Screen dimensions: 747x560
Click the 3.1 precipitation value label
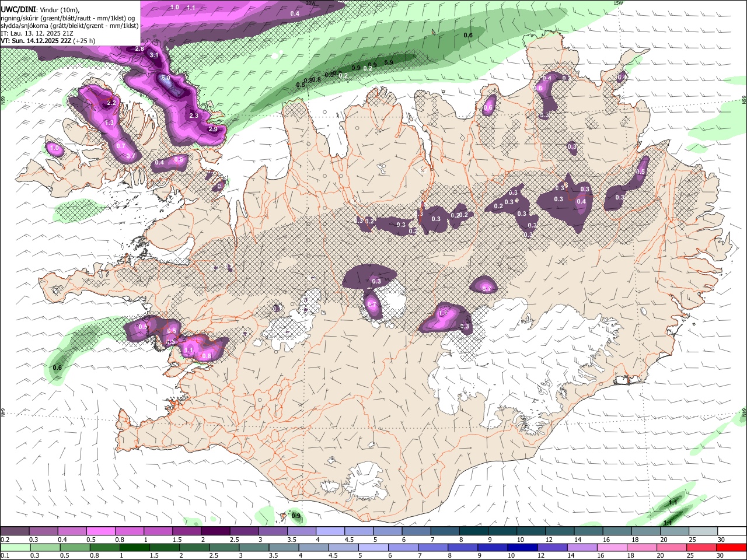tap(154, 55)
